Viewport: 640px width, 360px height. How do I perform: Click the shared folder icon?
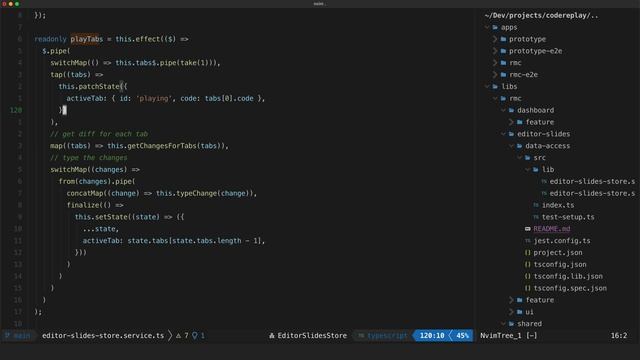[511, 324]
